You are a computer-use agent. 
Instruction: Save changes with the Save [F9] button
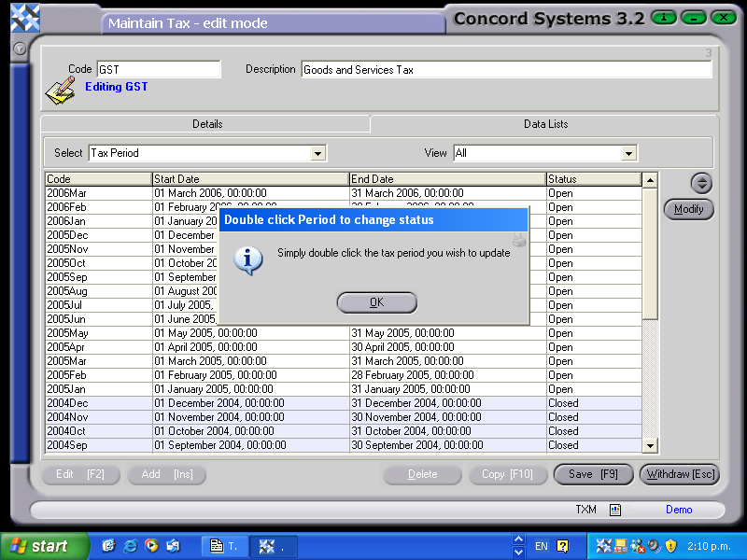(x=593, y=474)
